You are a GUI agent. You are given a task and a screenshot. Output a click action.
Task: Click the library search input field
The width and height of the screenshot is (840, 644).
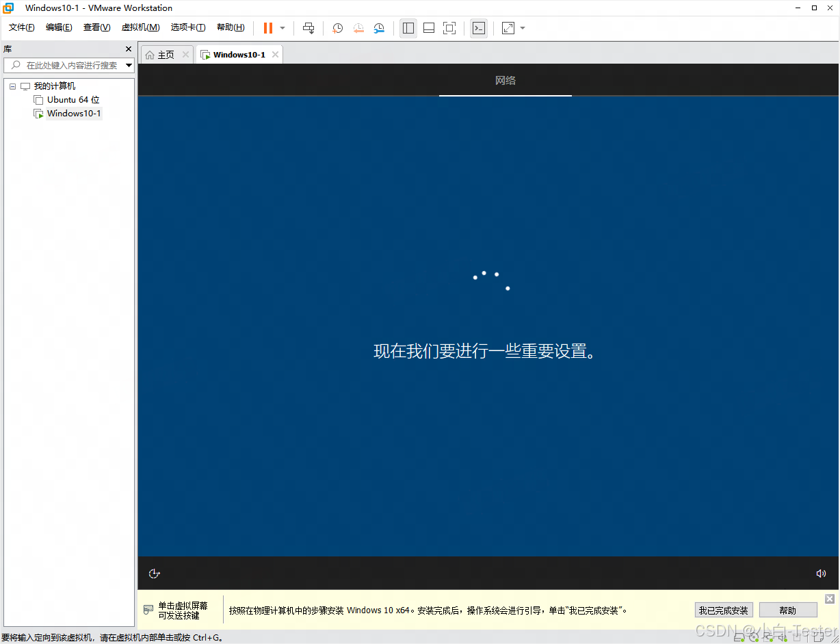point(64,66)
